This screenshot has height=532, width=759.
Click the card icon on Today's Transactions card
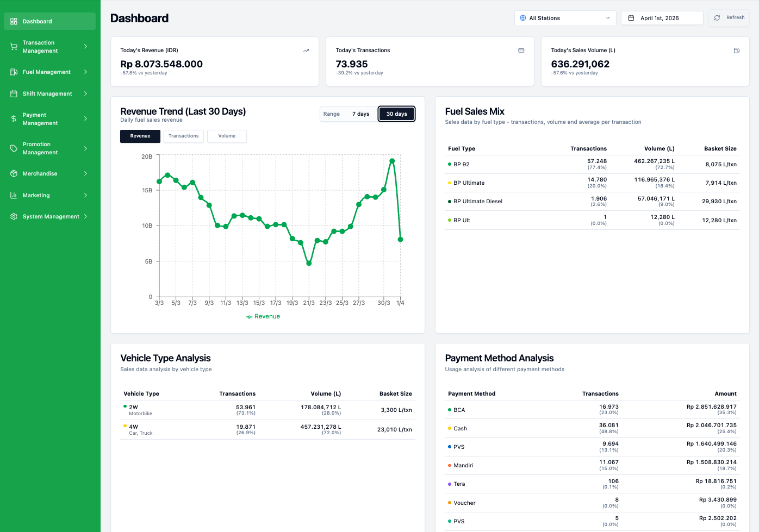coord(521,51)
